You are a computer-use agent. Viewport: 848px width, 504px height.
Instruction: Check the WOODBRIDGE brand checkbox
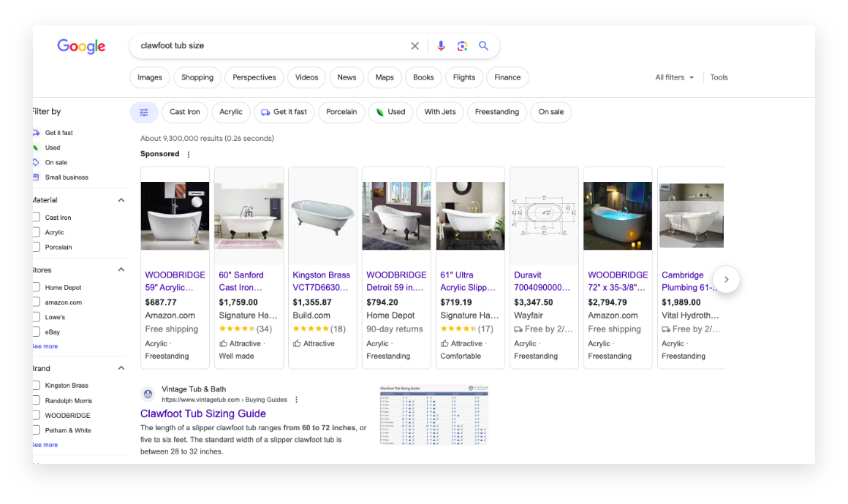(37, 415)
